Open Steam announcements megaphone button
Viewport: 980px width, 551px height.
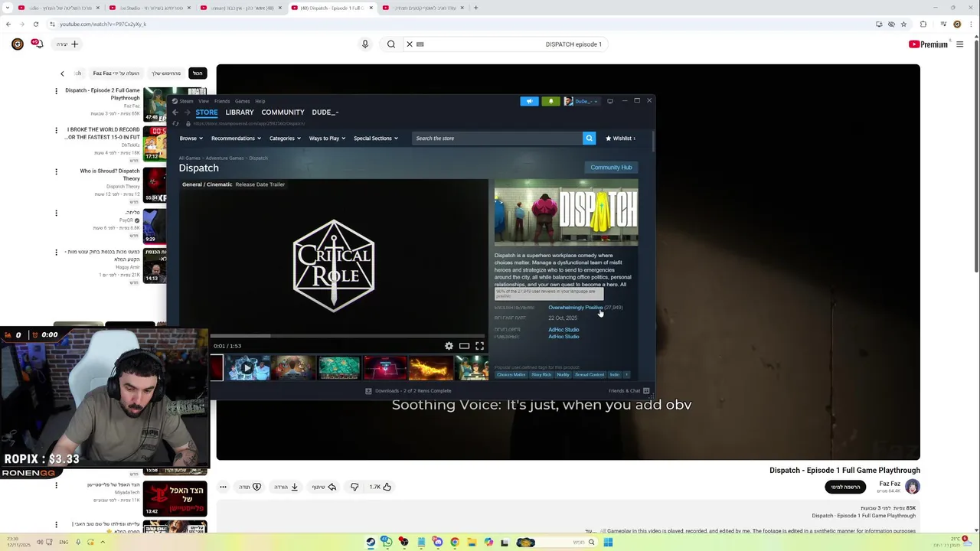tap(529, 101)
